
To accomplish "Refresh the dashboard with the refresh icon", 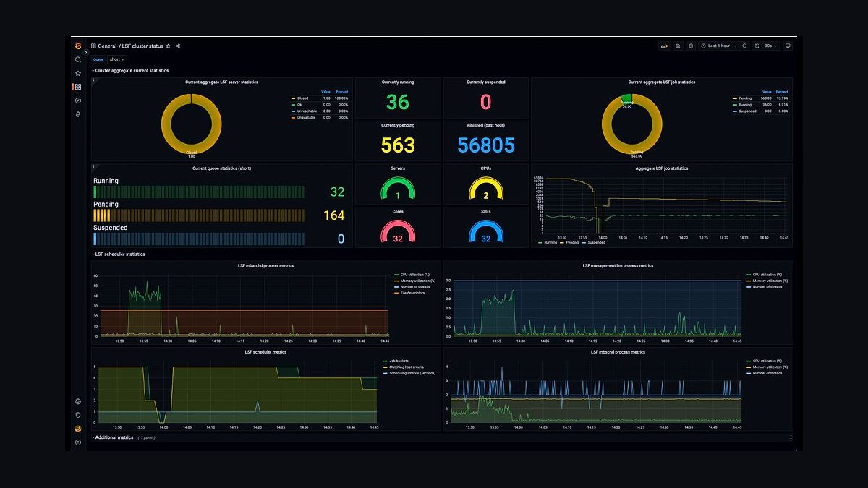I will click(x=757, y=46).
